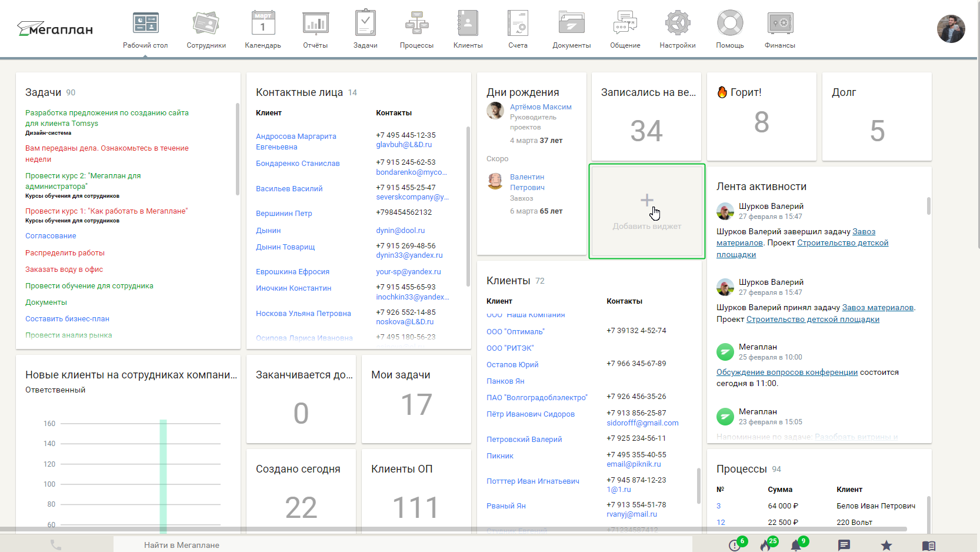Open the Заканчивается до... widget showing 0
This screenshot has height=552, width=980.
coord(301,399)
